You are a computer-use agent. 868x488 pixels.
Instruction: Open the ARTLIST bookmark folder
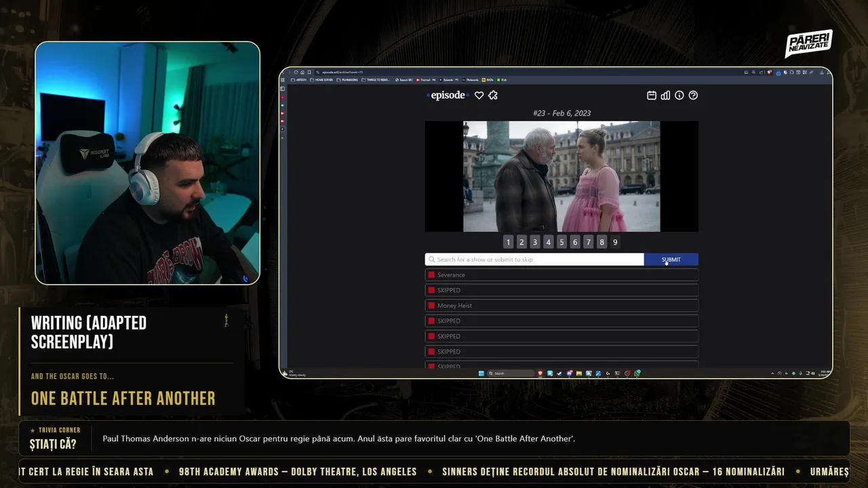(298, 80)
